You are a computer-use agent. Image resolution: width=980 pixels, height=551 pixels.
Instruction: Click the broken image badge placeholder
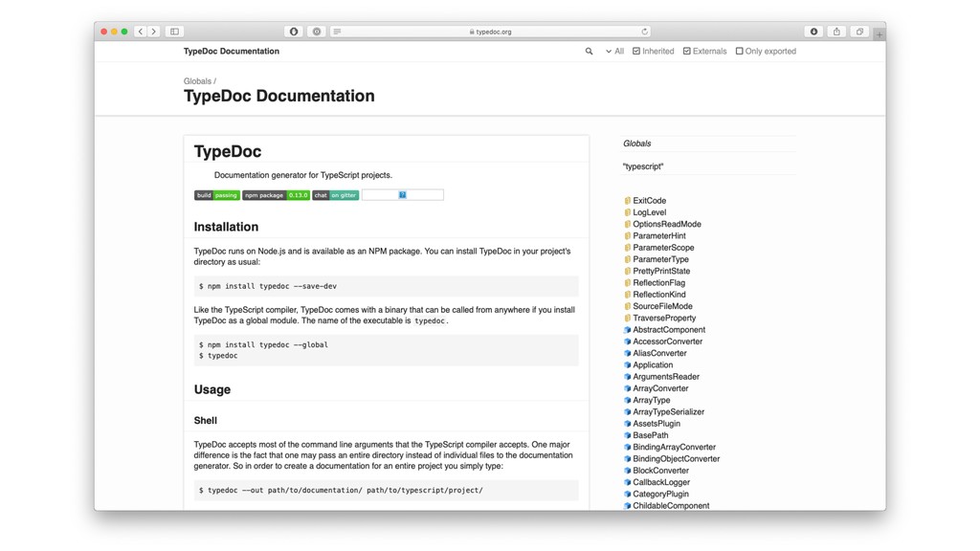tap(403, 195)
